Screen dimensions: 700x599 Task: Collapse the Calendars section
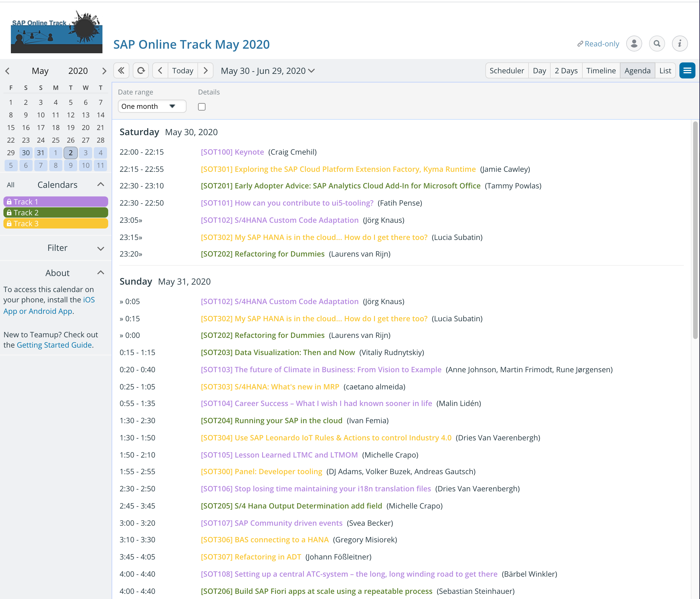(x=101, y=185)
